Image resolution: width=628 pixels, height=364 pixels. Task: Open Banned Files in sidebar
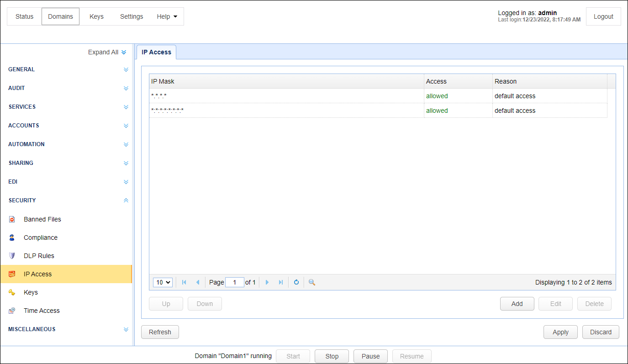[42, 219]
